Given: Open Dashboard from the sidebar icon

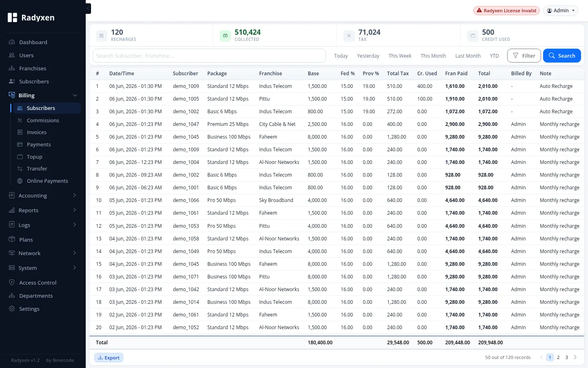Looking at the screenshot, I should (x=12, y=42).
